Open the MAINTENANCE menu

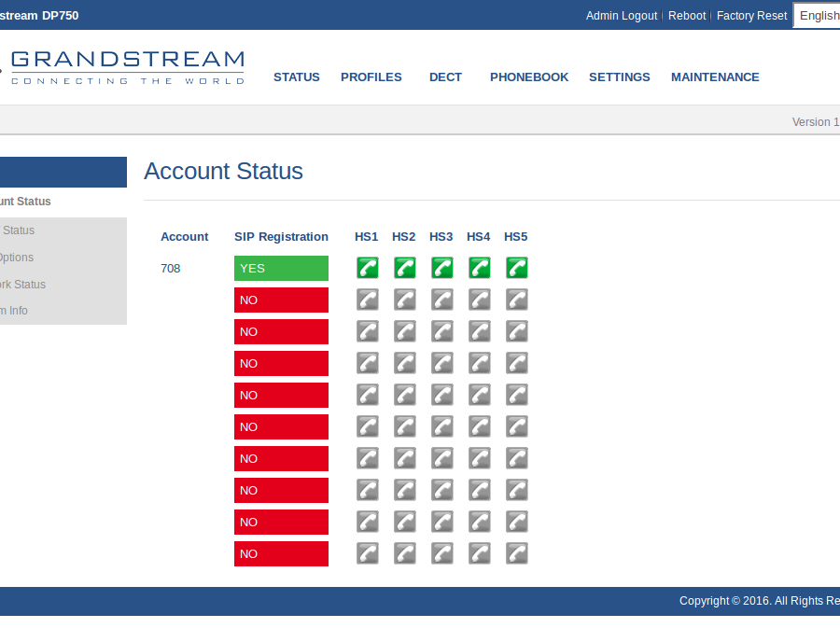click(715, 77)
